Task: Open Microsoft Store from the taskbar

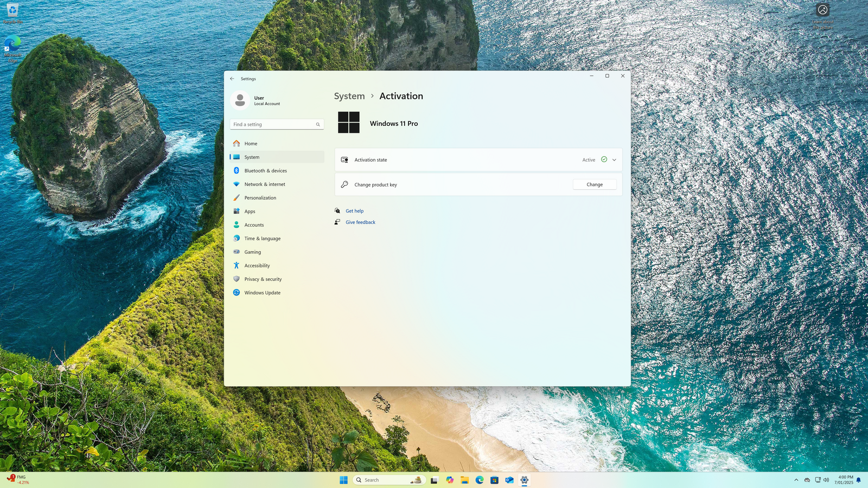Action: coord(494,480)
